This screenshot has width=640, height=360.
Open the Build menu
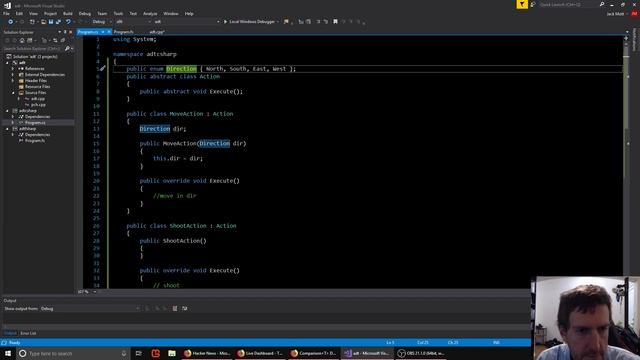click(68, 13)
